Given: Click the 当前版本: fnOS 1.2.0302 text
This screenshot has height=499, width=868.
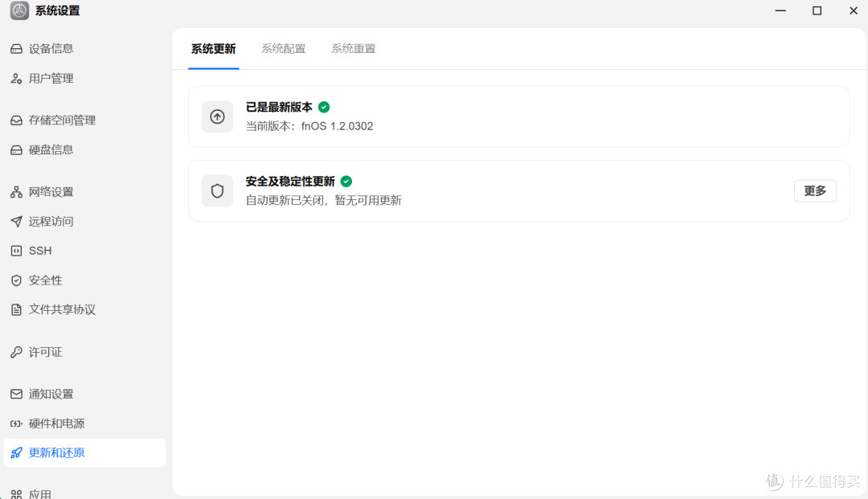Looking at the screenshot, I should coord(309,126).
